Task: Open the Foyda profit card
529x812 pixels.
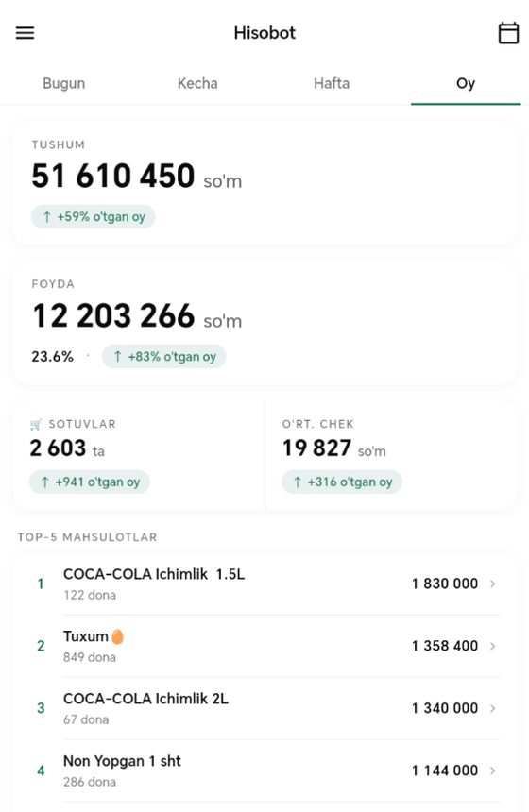Action: pos(264,323)
